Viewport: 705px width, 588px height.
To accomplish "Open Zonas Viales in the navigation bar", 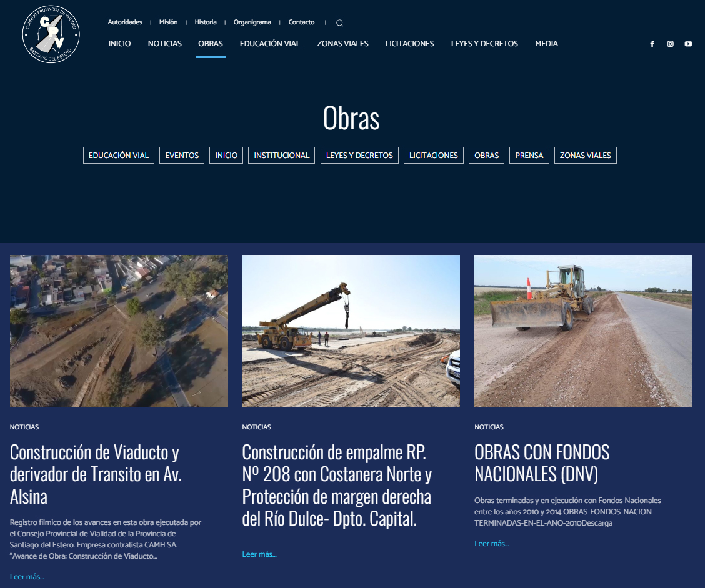I will click(x=342, y=44).
